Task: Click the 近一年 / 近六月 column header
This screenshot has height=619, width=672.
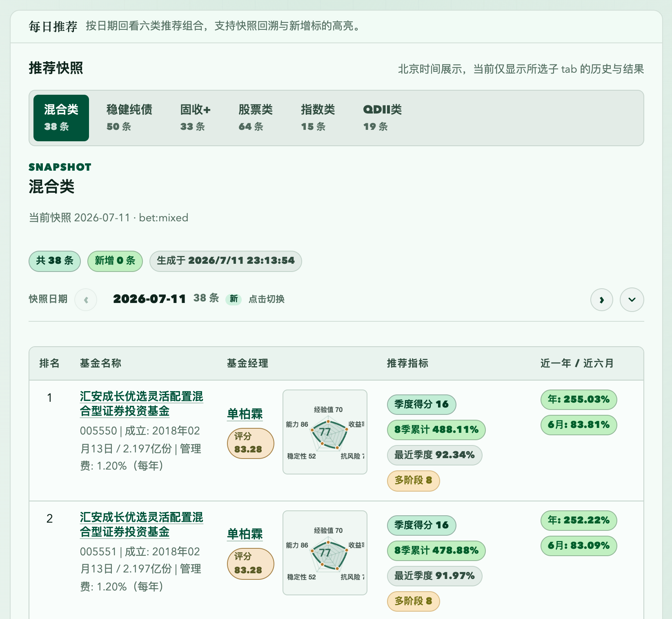Action: (577, 363)
